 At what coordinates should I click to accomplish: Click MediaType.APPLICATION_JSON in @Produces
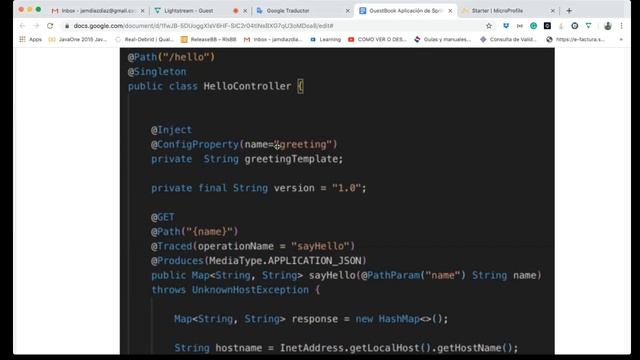click(285, 261)
